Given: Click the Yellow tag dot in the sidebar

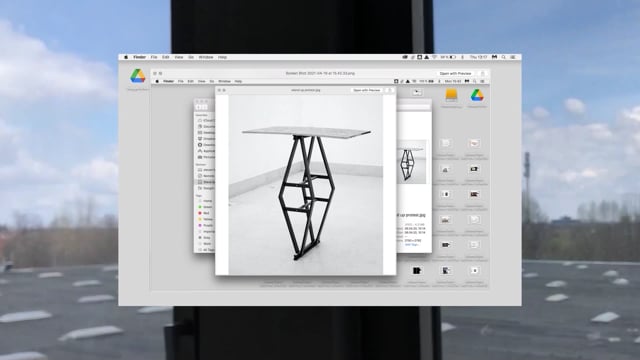Looking at the screenshot, I should (200, 219).
